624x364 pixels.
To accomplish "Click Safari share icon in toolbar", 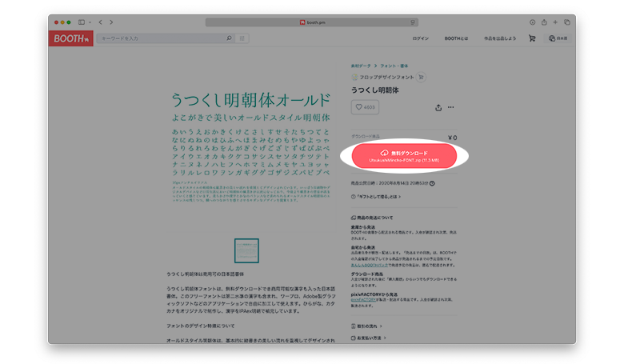I will coord(544,22).
